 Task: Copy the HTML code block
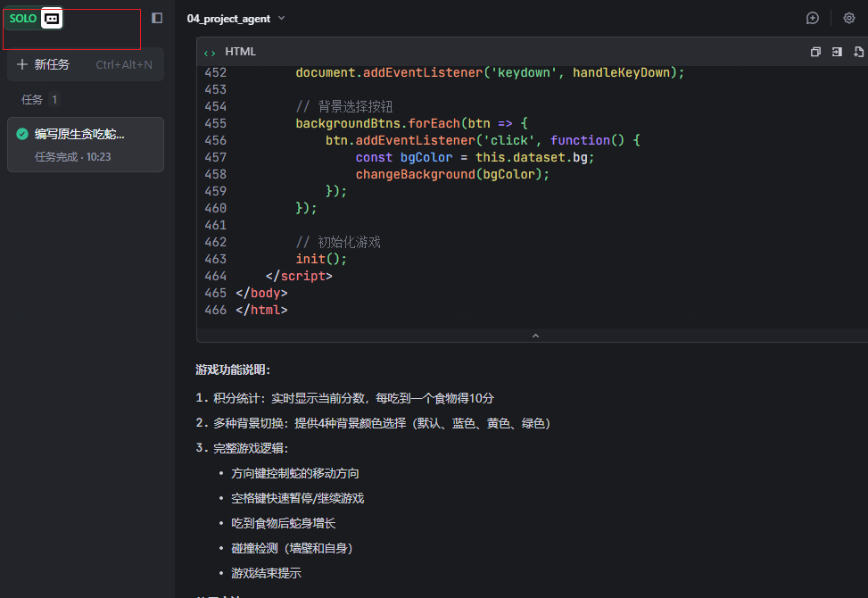tap(815, 52)
